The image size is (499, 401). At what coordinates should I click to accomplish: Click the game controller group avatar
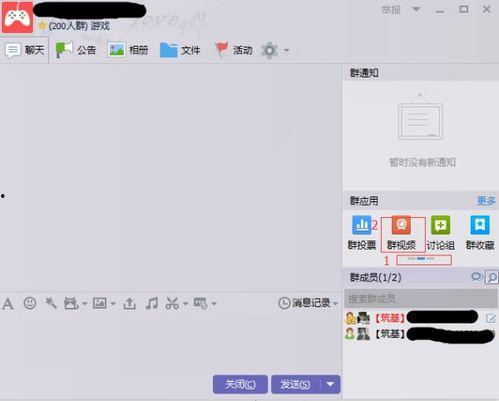pyautogui.click(x=17, y=17)
